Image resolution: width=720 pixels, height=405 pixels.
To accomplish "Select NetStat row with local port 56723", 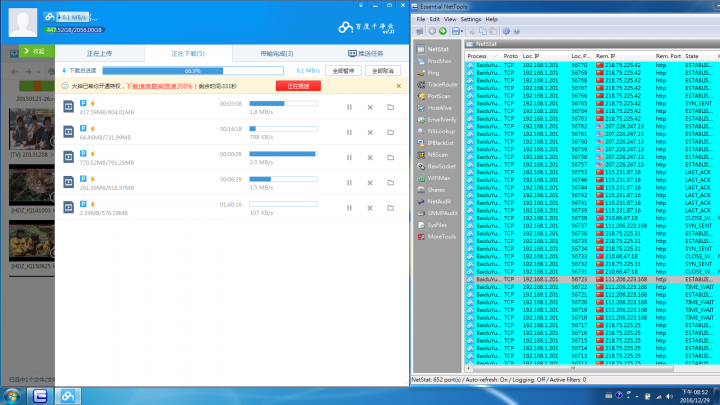I will [x=592, y=279].
